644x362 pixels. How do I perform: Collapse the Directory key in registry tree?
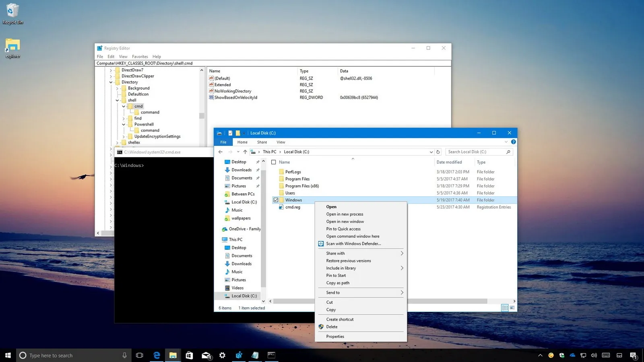[111, 82]
